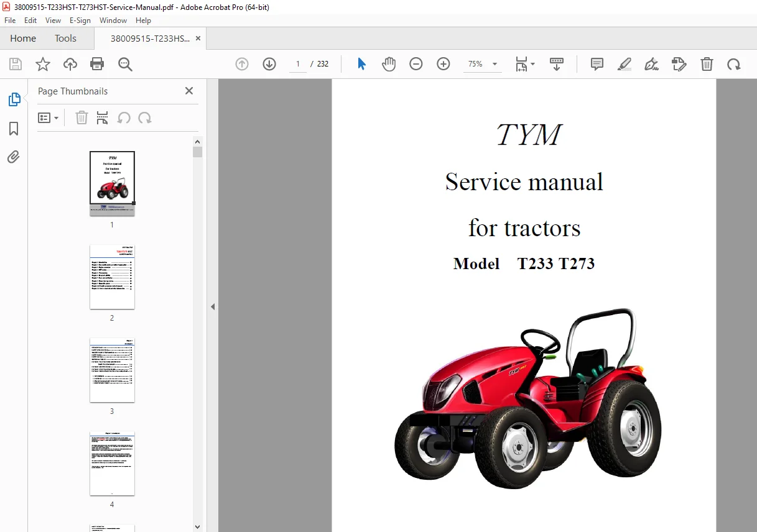Open the sign document pen tool
The width and height of the screenshot is (757, 532).
[x=651, y=64]
